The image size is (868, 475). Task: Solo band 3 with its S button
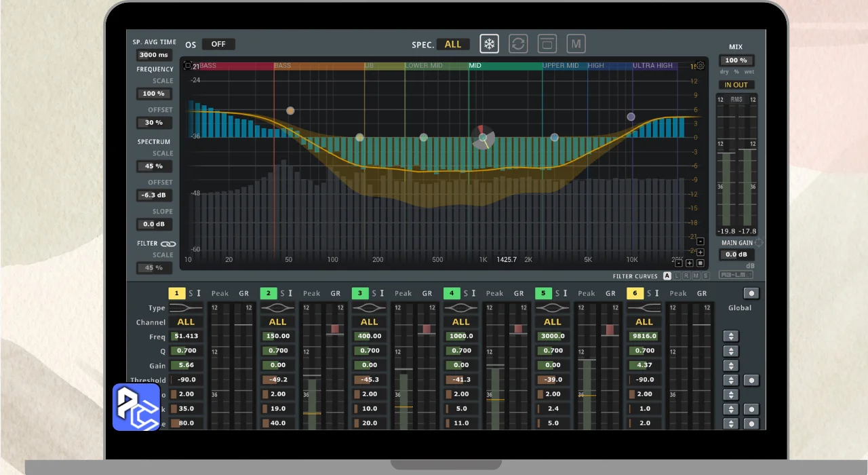[x=374, y=293]
